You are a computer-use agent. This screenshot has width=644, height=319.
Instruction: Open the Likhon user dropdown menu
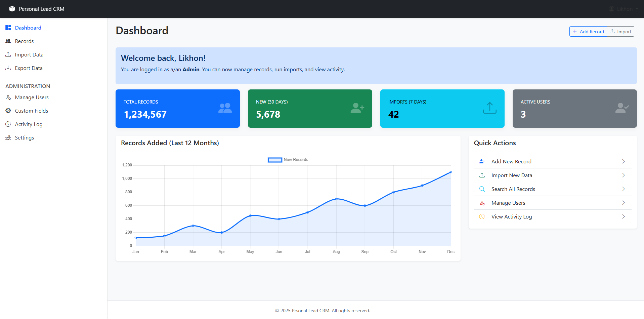click(624, 9)
